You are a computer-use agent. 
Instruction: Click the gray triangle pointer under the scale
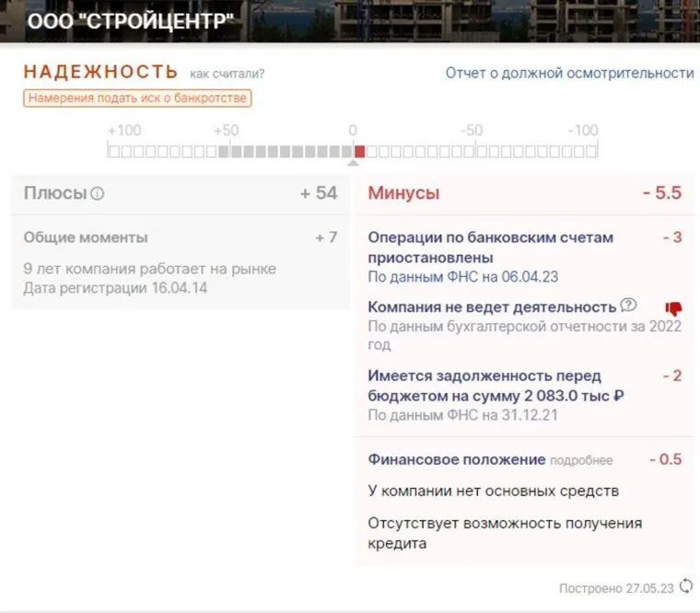[354, 164]
